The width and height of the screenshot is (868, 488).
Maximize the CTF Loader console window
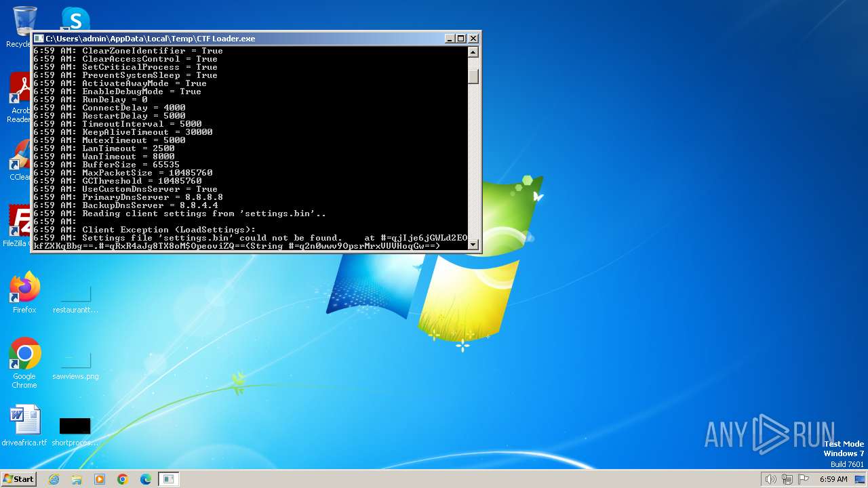point(461,39)
